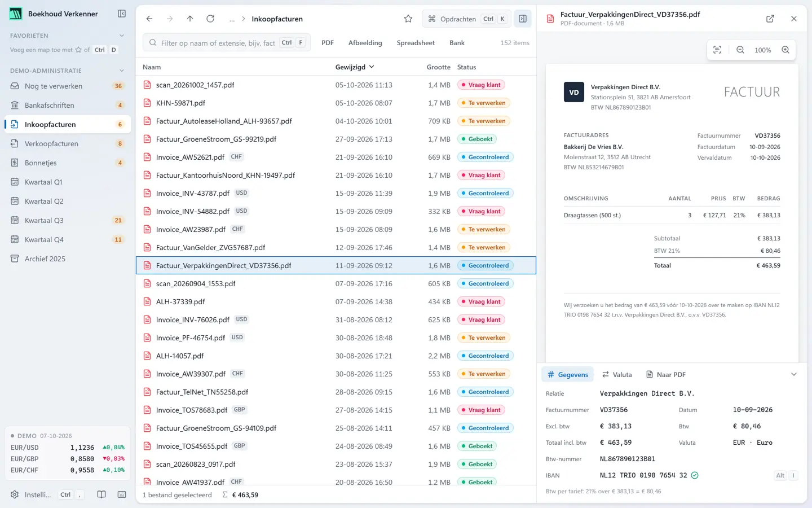The width and height of the screenshot is (812, 508).
Task: Go forward with the right arrow
Action: point(170,19)
